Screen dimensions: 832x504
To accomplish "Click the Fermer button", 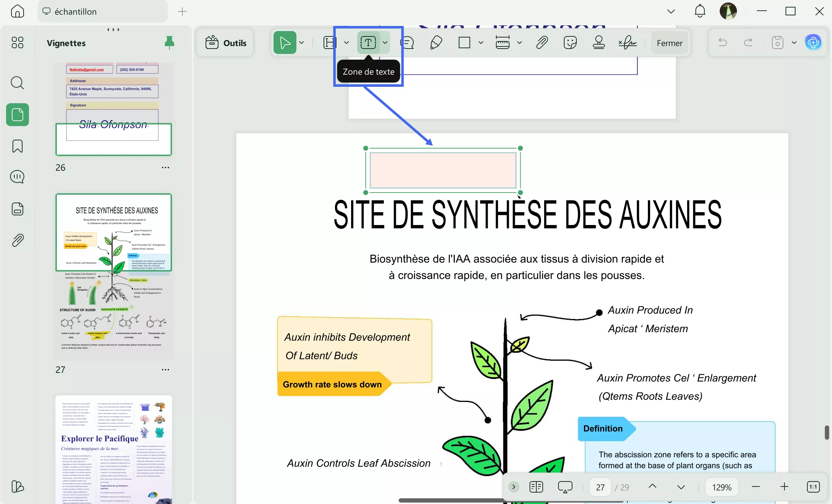I will click(x=669, y=43).
